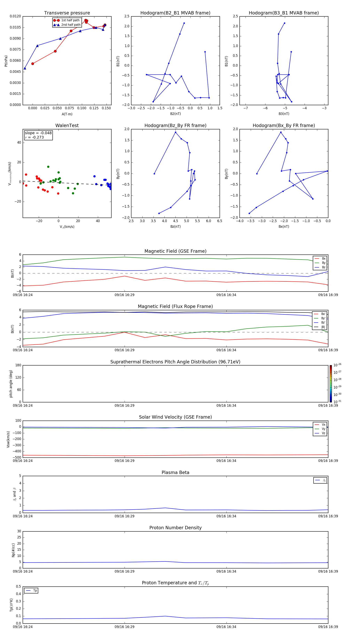The image size is (351, 644).
Task: Click the '09/16 16:34' tick under Proton Temperature plot
Action: coord(226,627)
